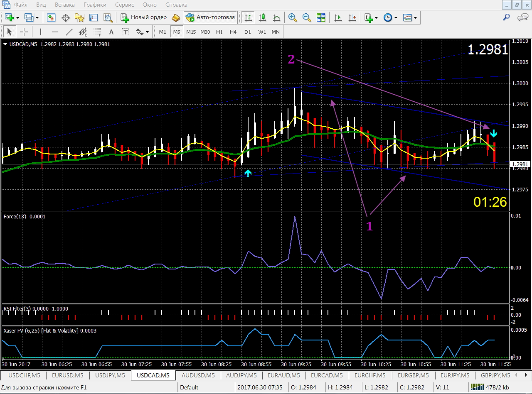Switch chart to line chart icon
Screen dimensions: 532x394
[x=276, y=17]
